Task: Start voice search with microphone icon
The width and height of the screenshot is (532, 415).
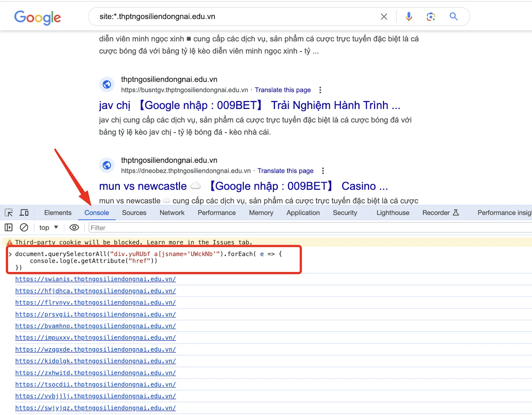Action: click(x=409, y=17)
